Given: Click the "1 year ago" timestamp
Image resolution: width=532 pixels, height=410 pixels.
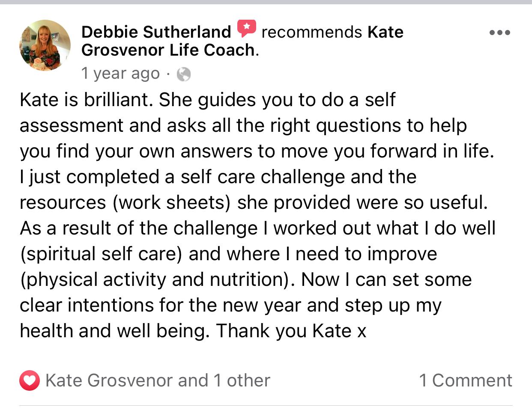Looking at the screenshot, I should [120, 74].
